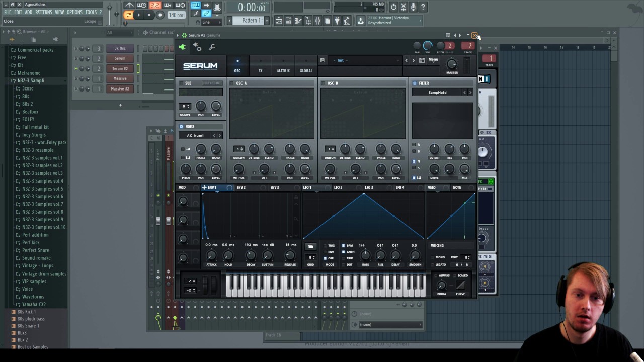Adjust SUB octave stepper
The image size is (644, 362).
point(186,106)
